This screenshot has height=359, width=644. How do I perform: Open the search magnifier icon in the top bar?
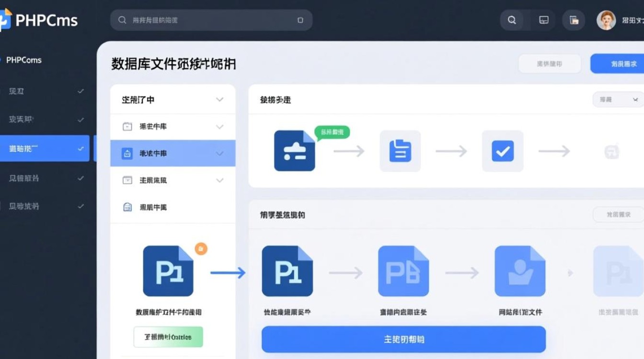click(x=512, y=20)
